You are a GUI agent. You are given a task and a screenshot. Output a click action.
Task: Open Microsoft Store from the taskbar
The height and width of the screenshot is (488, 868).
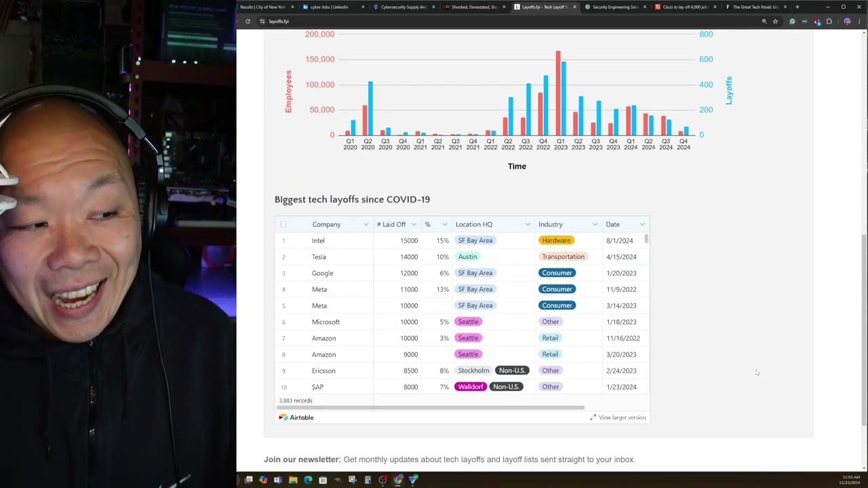(x=323, y=480)
